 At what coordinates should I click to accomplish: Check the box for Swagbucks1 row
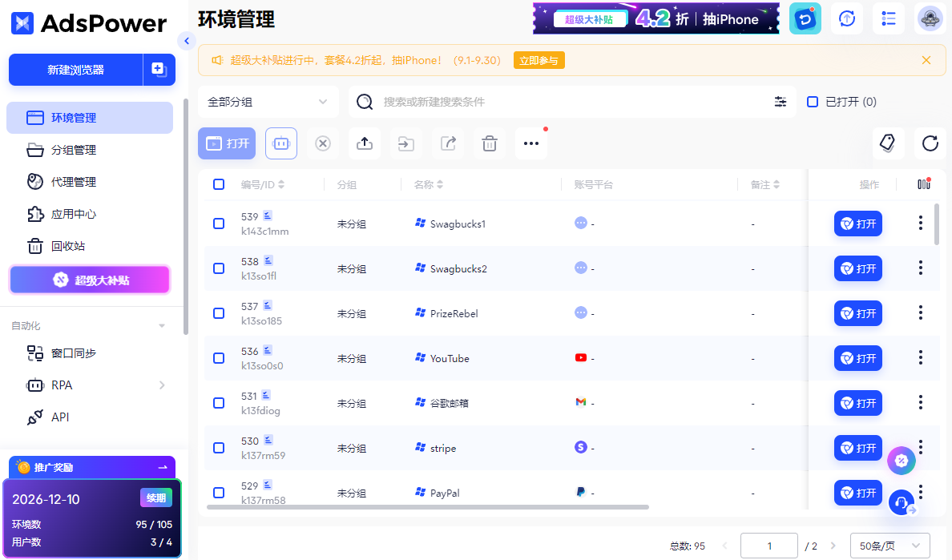pyautogui.click(x=219, y=224)
